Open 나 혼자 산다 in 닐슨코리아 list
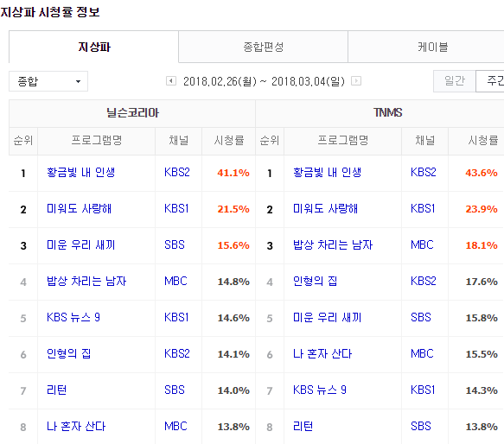504x444 pixels. [76, 427]
